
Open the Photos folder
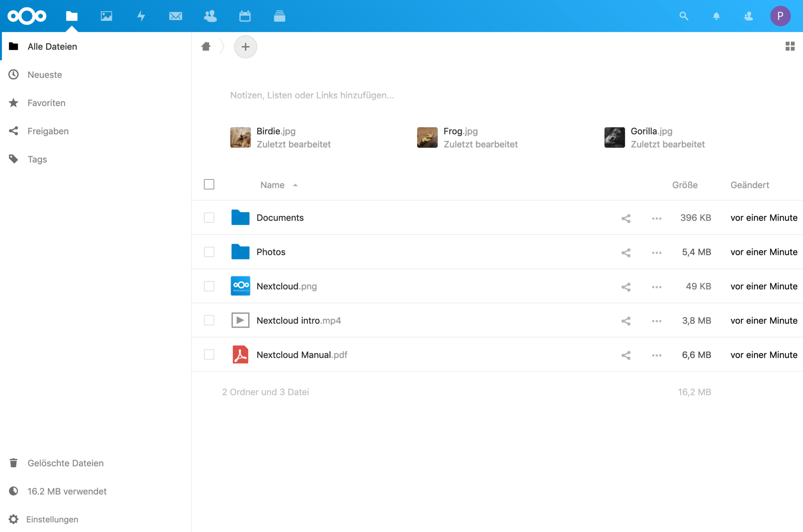coord(271,252)
